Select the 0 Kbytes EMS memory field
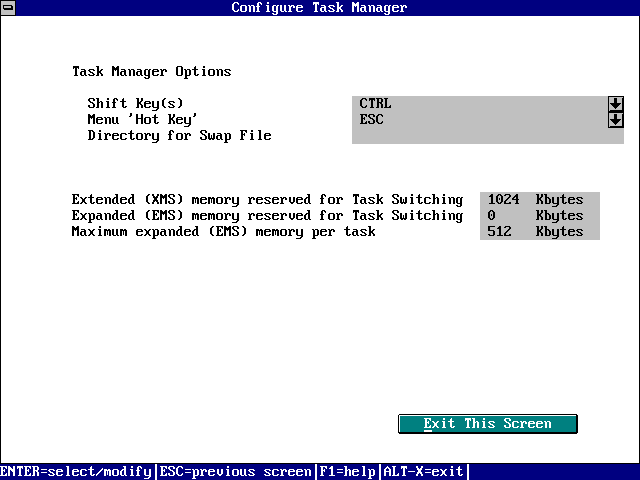The height and width of the screenshot is (480, 640). (539, 216)
